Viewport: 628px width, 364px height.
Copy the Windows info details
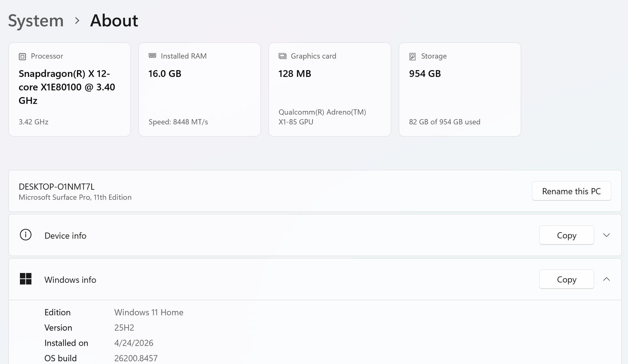click(x=567, y=279)
